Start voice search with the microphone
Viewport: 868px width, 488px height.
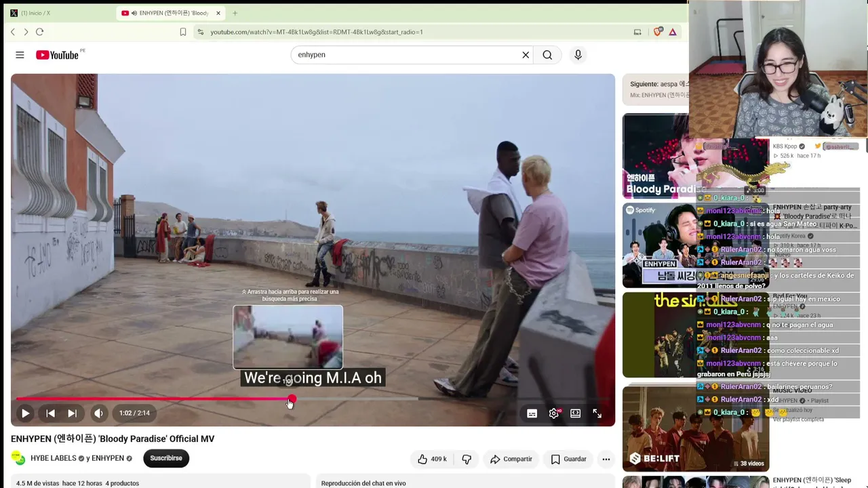pyautogui.click(x=578, y=55)
